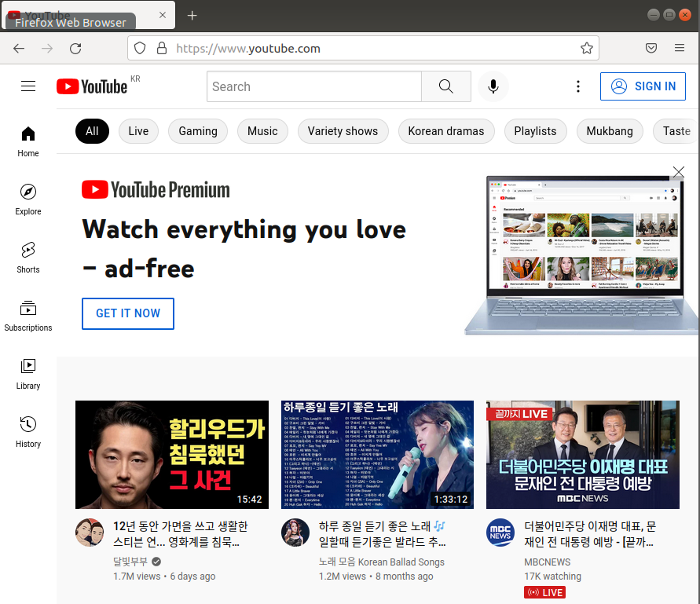
Task: Click the 달빛부부 channel name
Action: [130, 562]
